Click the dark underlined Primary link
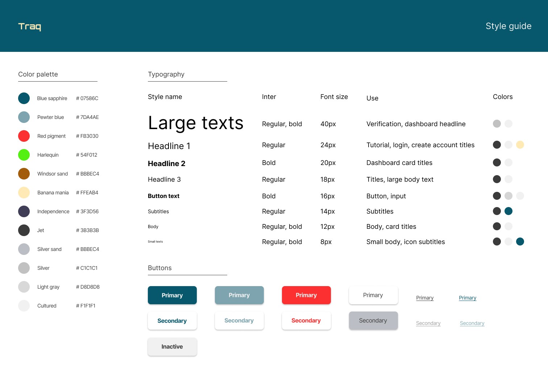 [x=425, y=298]
